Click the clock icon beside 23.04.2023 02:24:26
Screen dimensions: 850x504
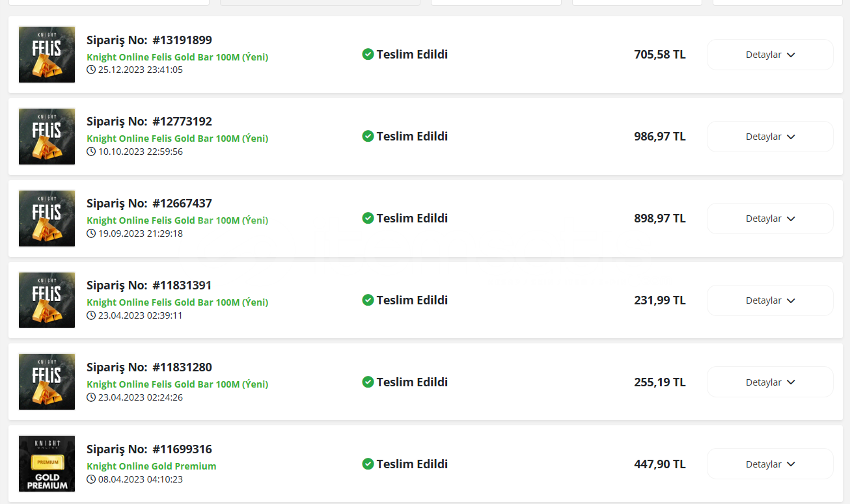click(91, 397)
